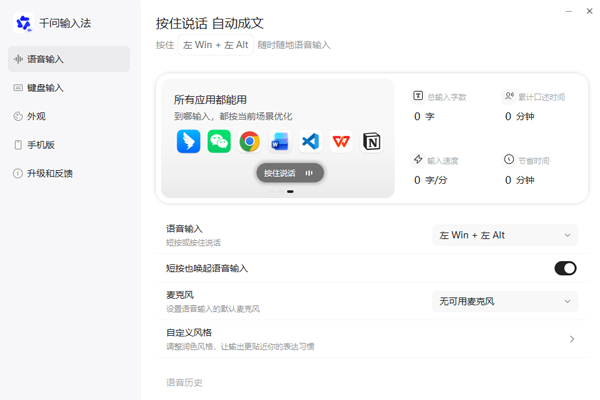Click the Visual Studio Code icon
600x400 pixels.
click(x=310, y=141)
